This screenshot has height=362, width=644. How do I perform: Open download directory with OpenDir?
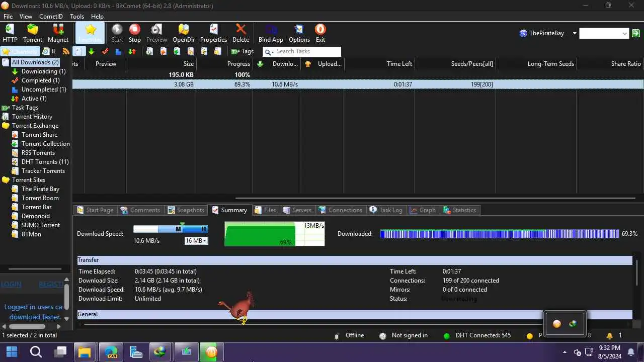(x=184, y=33)
